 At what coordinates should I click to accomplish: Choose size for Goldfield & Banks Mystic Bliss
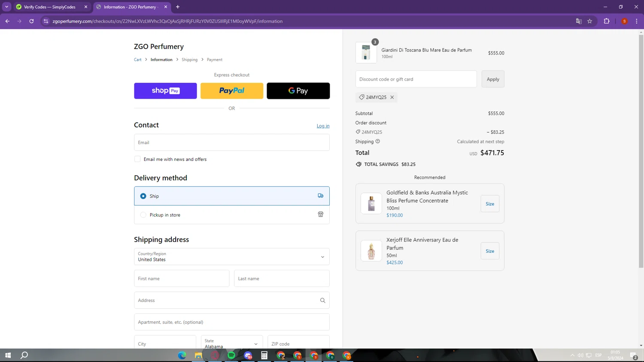(490, 204)
